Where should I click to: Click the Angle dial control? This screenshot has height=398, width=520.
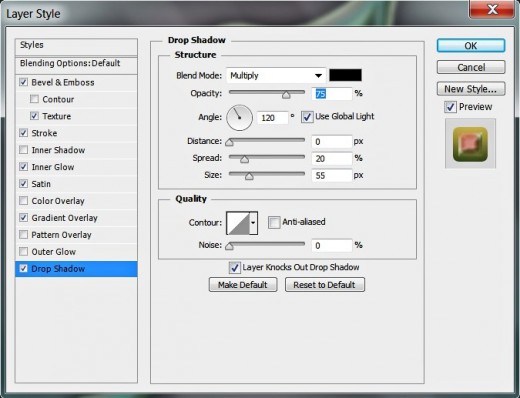(239, 118)
